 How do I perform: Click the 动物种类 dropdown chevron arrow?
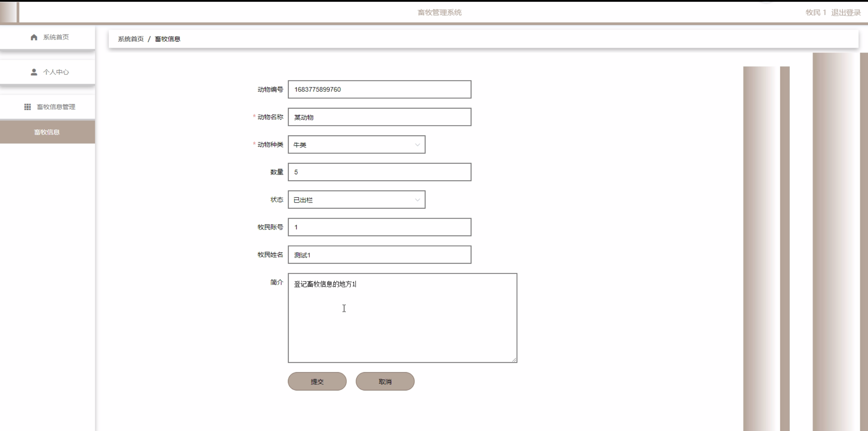[417, 145]
